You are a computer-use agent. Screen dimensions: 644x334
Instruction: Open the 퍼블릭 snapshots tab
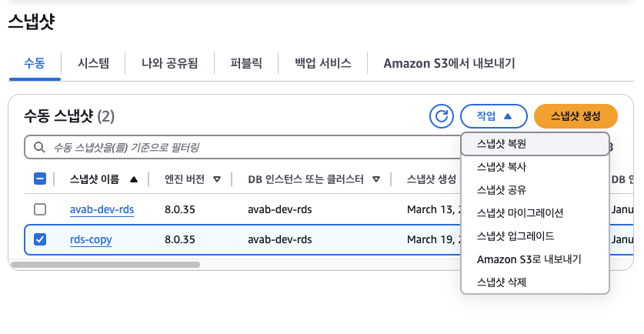tap(246, 63)
